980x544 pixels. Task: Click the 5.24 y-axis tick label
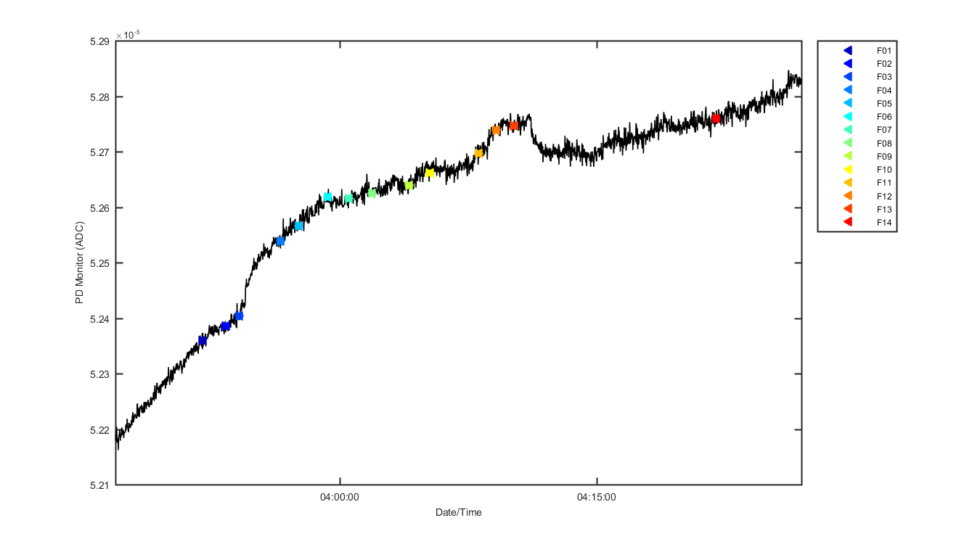(x=99, y=319)
